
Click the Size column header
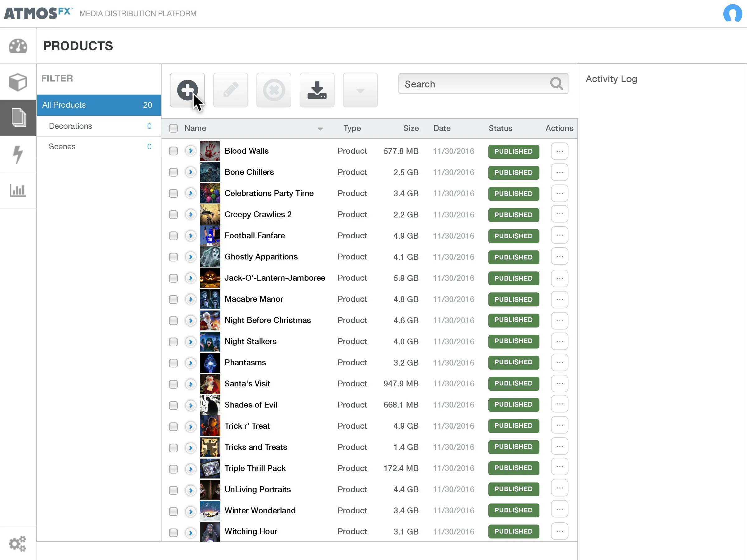411,128
